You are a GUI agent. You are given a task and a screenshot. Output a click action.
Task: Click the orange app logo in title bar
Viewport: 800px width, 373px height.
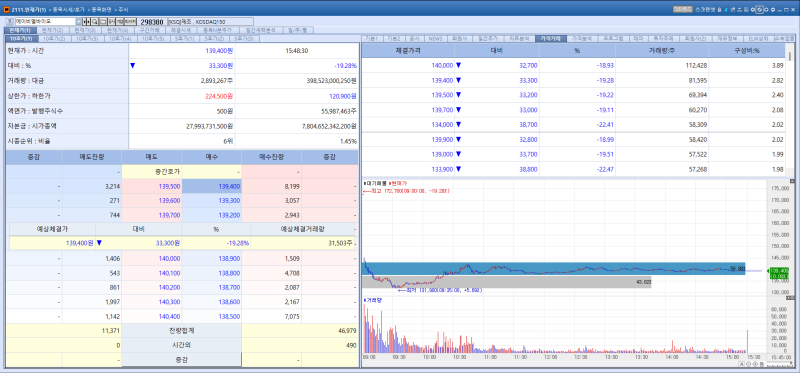pyautogui.click(x=6, y=9)
